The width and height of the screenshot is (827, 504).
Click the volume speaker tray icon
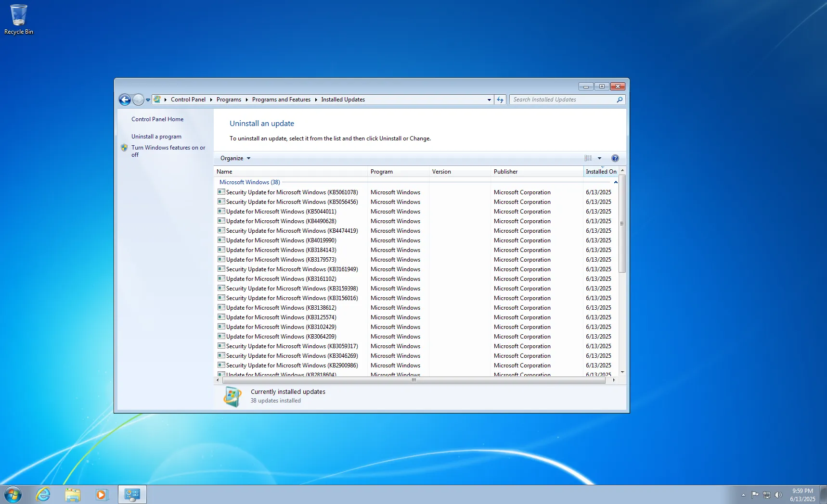778,495
